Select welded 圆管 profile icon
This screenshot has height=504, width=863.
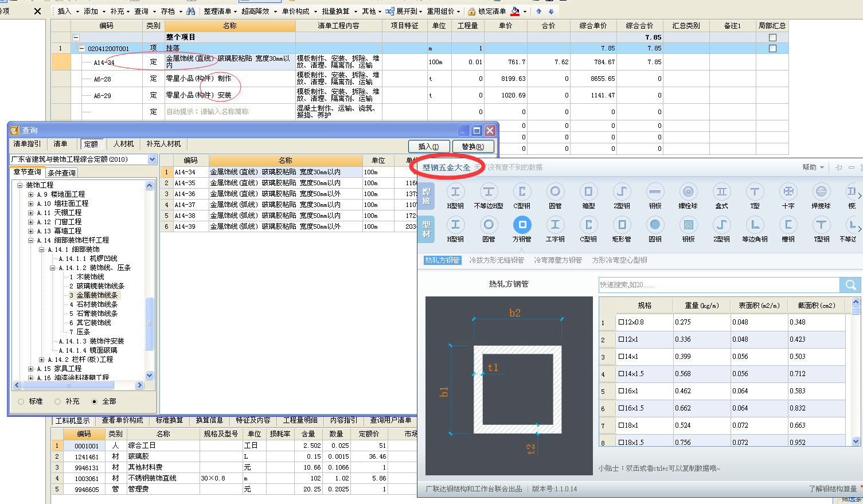(x=555, y=192)
